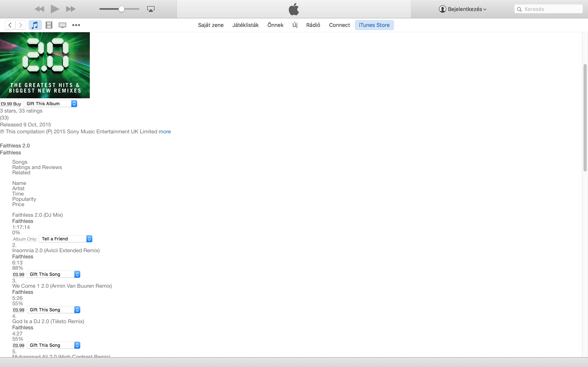Click the volume slider knob

[121, 9]
